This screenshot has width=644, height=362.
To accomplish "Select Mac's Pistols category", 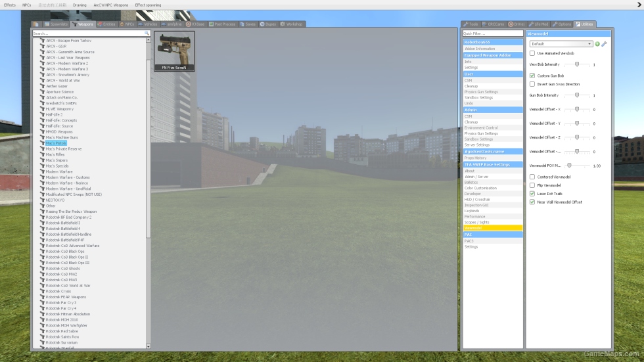I will tap(56, 143).
